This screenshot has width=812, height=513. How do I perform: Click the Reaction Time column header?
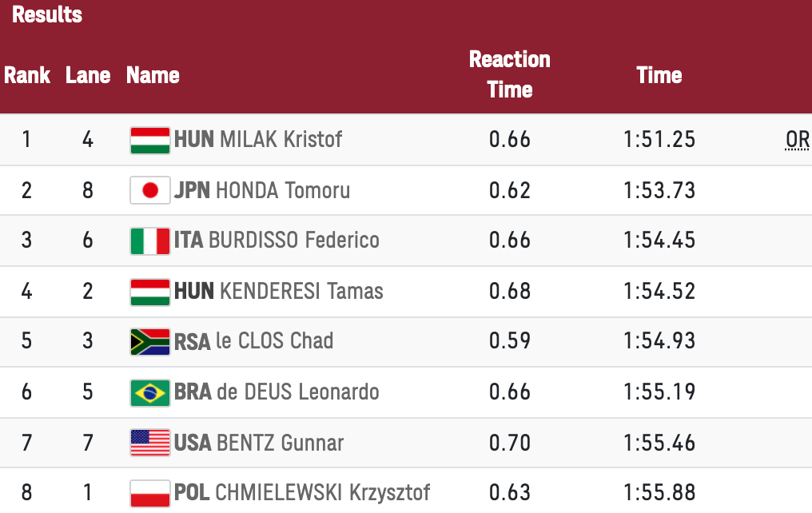510,74
